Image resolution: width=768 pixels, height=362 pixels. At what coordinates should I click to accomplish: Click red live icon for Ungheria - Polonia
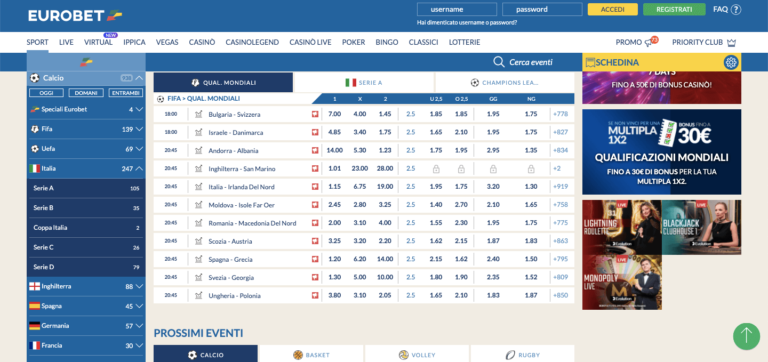click(x=315, y=295)
